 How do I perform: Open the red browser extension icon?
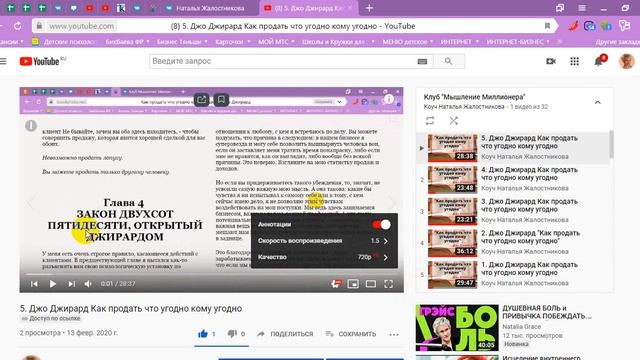point(573,26)
